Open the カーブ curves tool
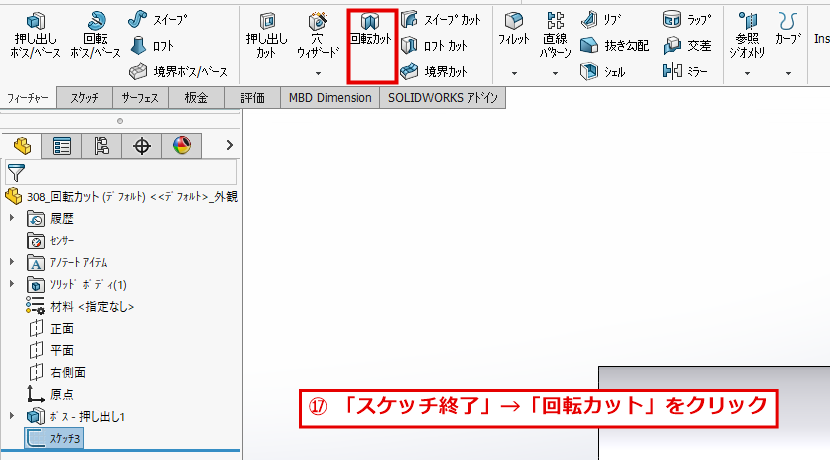This screenshot has width=830, height=460. tap(788, 29)
